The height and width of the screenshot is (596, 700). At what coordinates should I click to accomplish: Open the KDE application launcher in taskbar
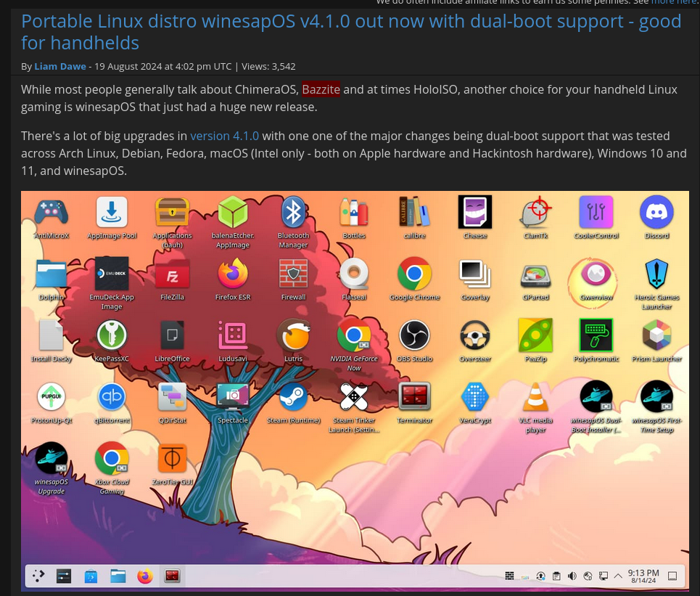coord(38,576)
